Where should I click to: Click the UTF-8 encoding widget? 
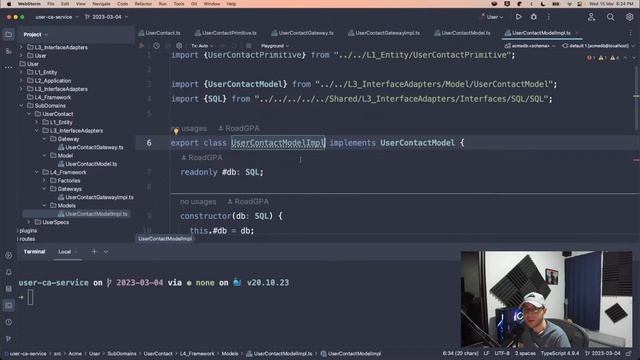point(502,353)
